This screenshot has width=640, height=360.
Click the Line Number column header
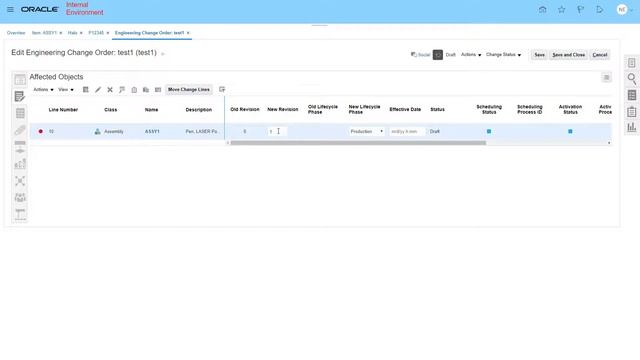point(63,110)
